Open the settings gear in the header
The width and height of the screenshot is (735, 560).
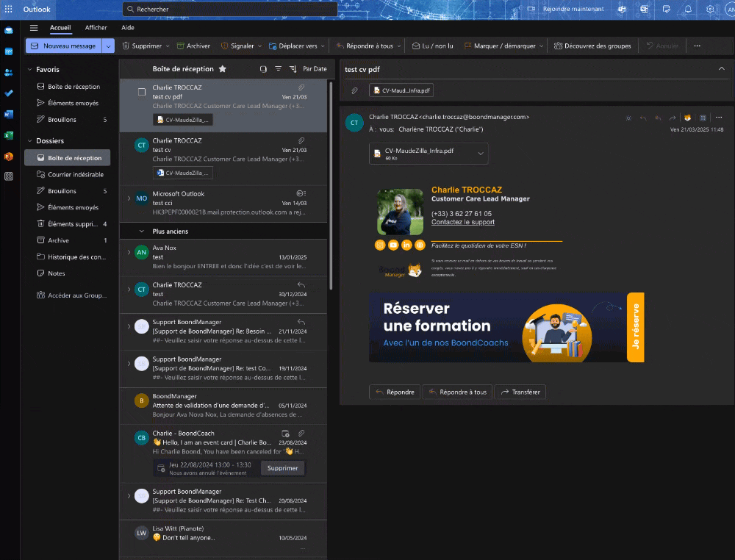710,10
